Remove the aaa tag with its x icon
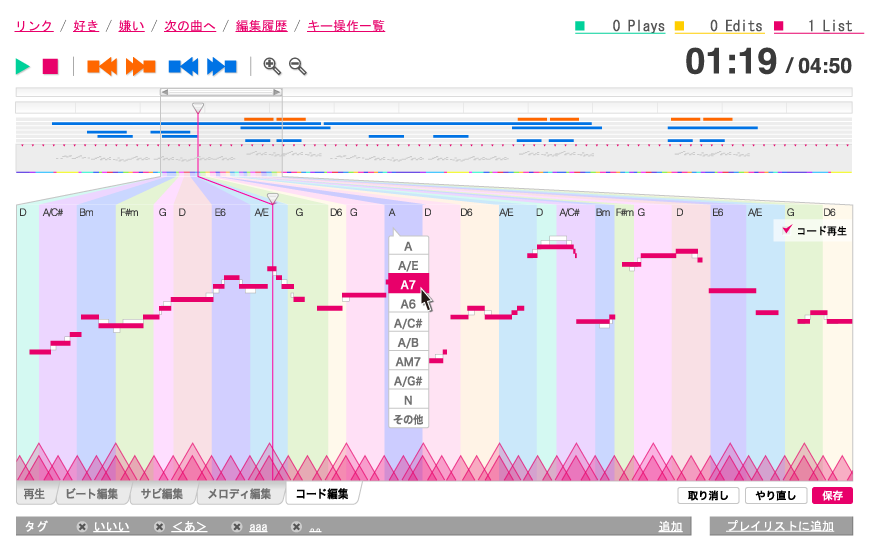The image size is (869, 551). click(x=237, y=527)
